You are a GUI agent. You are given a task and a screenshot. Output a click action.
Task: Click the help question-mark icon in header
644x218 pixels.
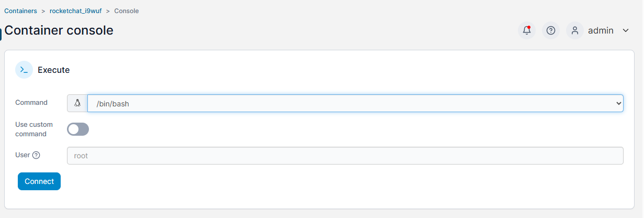click(x=550, y=30)
